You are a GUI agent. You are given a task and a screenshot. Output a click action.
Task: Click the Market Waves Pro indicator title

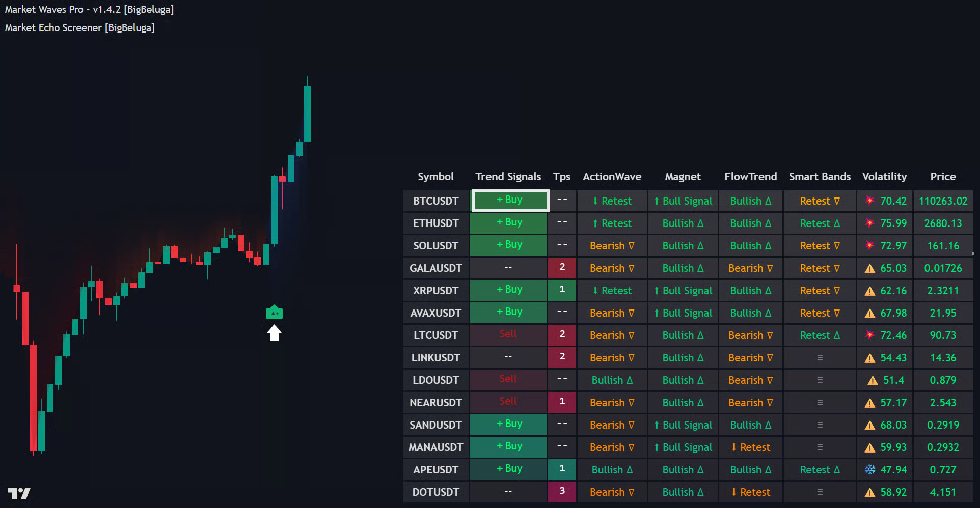pos(89,9)
